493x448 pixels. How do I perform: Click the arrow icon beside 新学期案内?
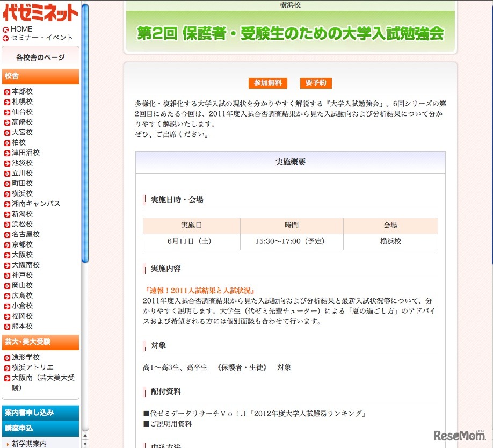coord(7,443)
